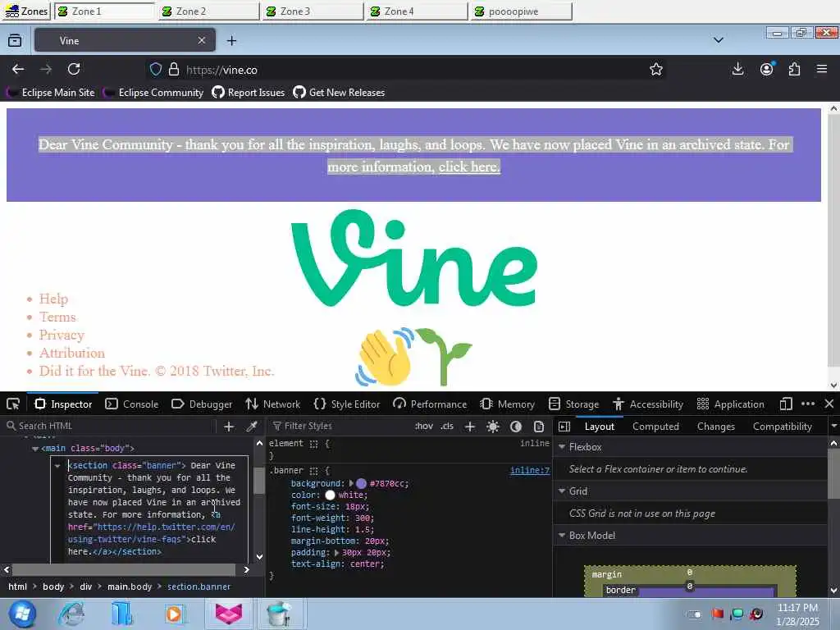Open the account menu icon
The image size is (840, 630).
pos(767,69)
